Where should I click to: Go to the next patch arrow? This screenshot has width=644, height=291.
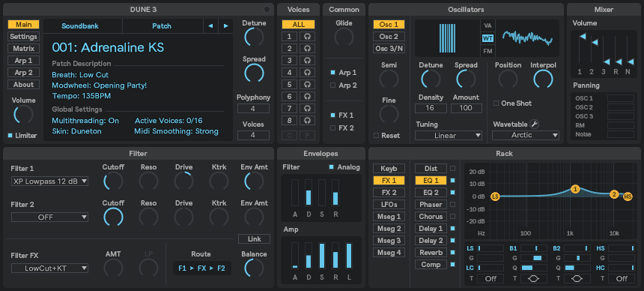tap(226, 26)
